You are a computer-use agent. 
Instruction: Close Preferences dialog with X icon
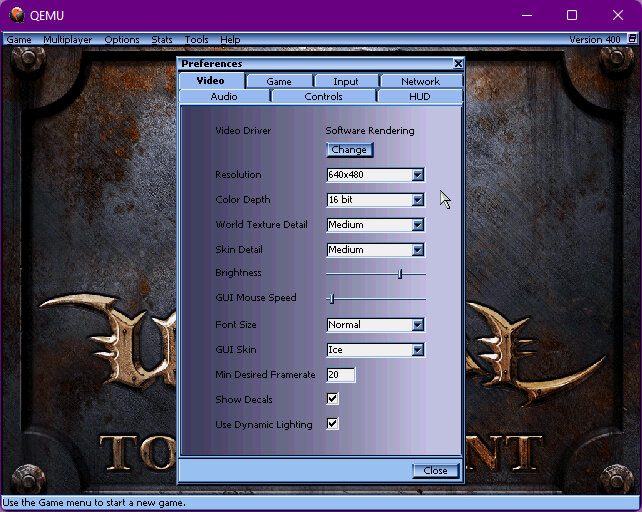pos(458,64)
